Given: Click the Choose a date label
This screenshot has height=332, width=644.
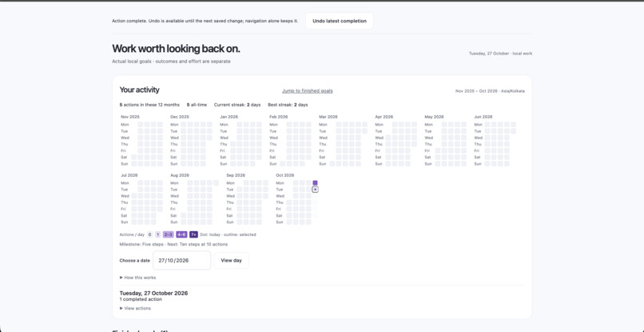Looking at the screenshot, I should coord(135,261).
